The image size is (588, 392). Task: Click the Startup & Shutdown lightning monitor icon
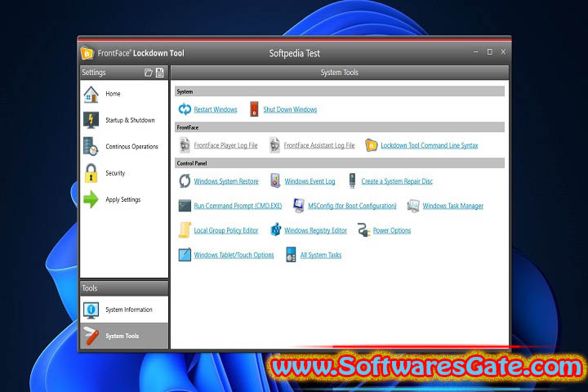(91, 120)
